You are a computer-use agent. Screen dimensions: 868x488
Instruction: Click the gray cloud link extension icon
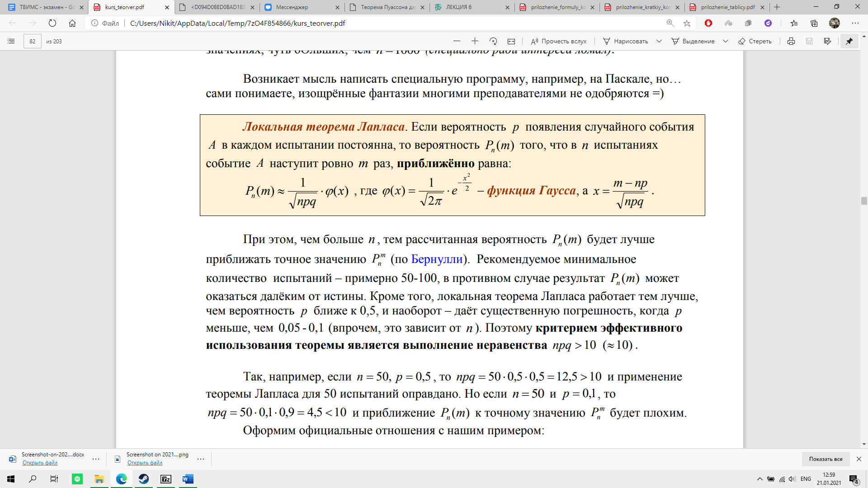click(x=728, y=23)
